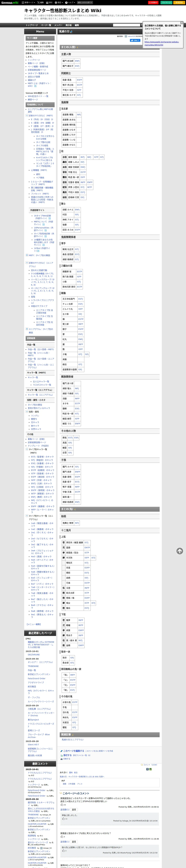This screenshot has height=868, width=186.
Task: Open the 少年漫画 tag
Action: (x=72, y=784)
